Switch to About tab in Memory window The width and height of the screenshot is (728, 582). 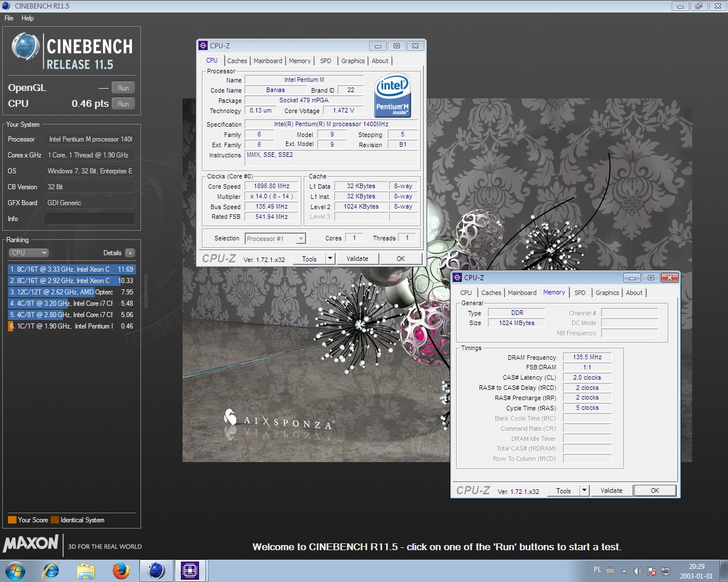(x=634, y=293)
